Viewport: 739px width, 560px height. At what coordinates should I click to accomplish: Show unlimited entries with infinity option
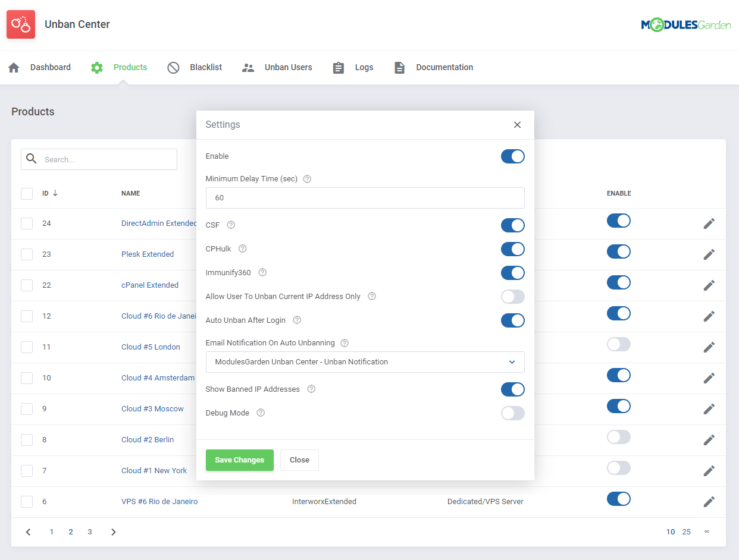click(x=707, y=532)
